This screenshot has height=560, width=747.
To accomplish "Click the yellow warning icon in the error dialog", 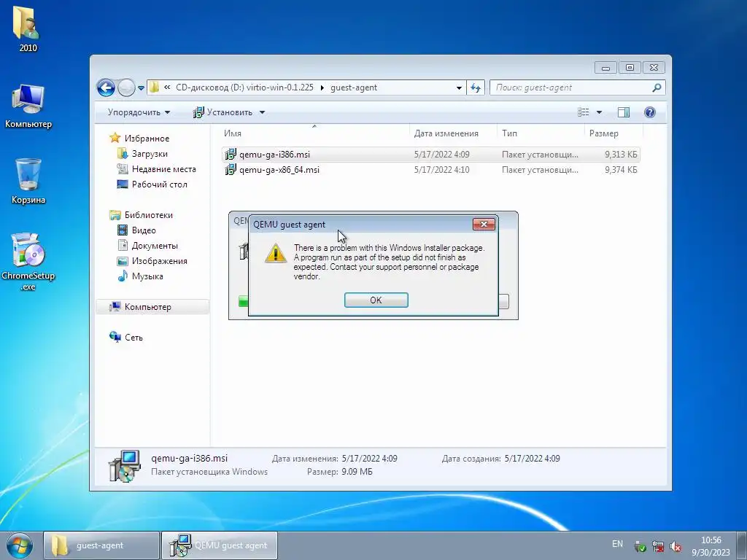I will [275, 253].
